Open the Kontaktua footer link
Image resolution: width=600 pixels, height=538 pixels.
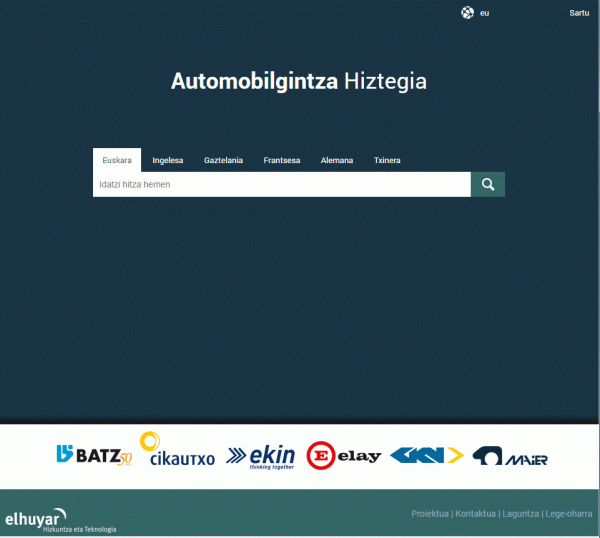click(x=476, y=514)
